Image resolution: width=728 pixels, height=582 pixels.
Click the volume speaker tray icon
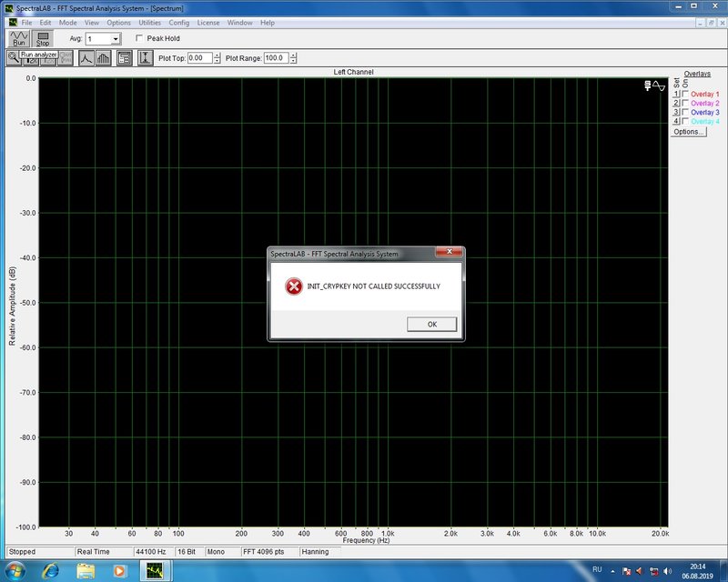[668, 571]
